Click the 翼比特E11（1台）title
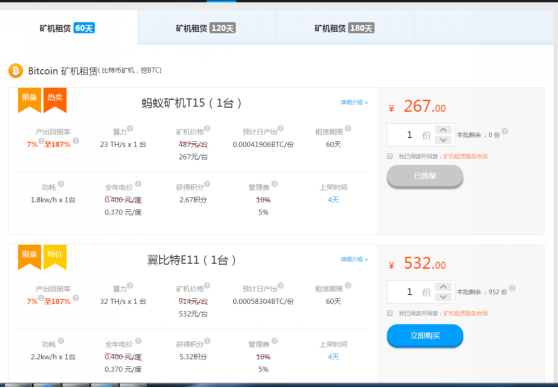Viewport: 558px width, 388px height. [x=192, y=260]
